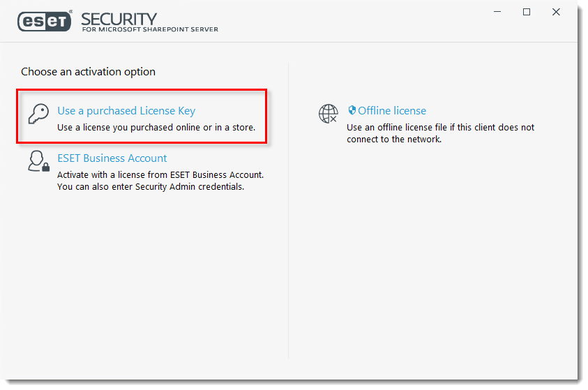Maximize the ESET activation window
588x390 pixels.
click(x=527, y=12)
